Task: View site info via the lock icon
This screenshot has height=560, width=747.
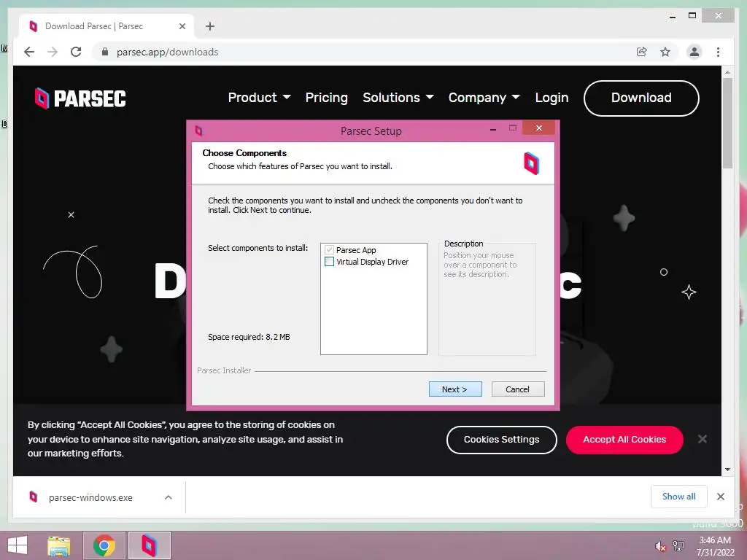Action: tap(105, 52)
